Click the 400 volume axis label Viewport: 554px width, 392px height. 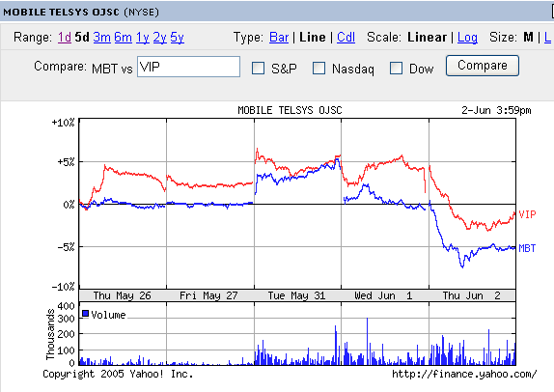pos(66,306)
